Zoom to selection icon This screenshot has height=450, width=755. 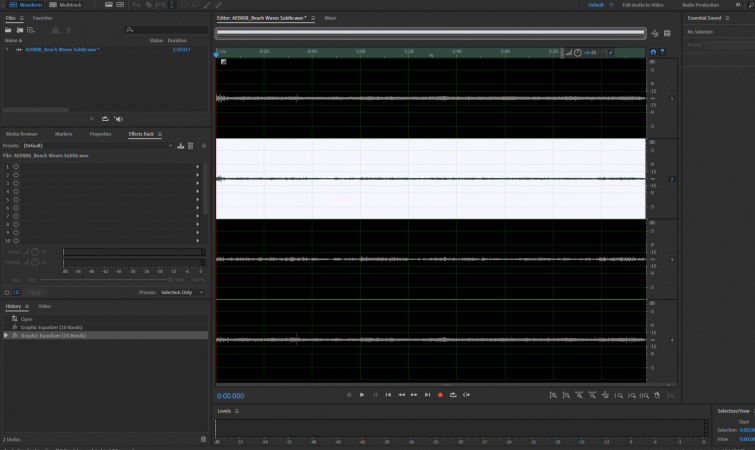(644, 395)
